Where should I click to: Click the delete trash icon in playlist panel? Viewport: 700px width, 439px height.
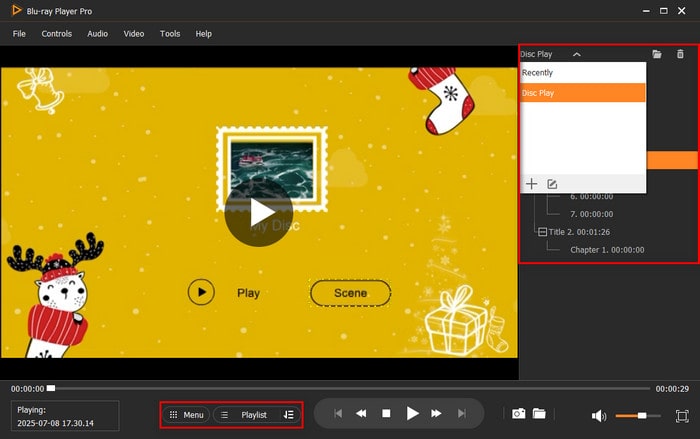[x=681, y=54]
